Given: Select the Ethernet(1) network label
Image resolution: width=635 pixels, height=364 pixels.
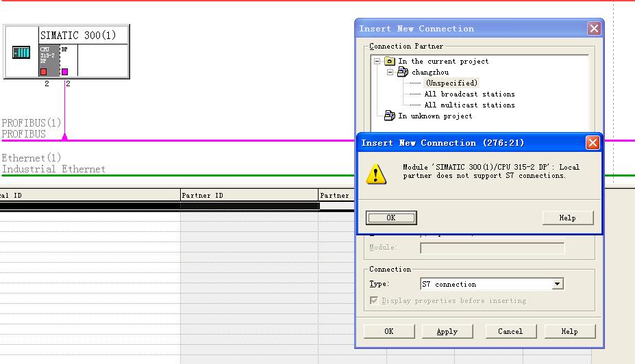Looking at the screenshot, I should click(32, 158).
